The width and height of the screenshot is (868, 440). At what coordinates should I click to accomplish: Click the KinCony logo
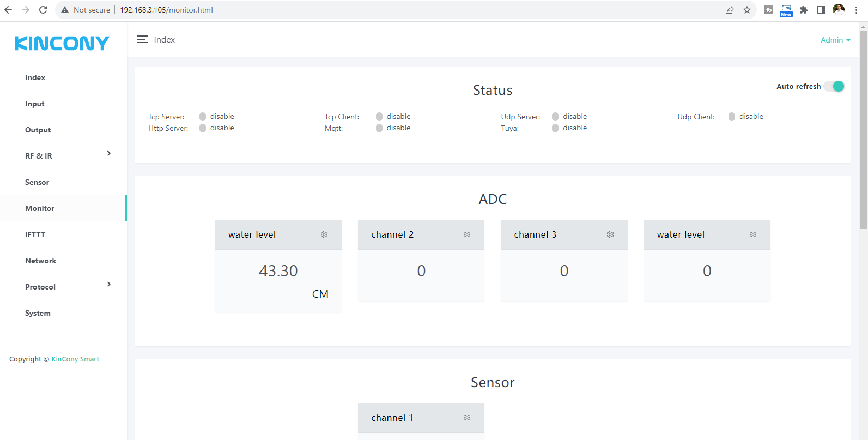click(62, 43)
